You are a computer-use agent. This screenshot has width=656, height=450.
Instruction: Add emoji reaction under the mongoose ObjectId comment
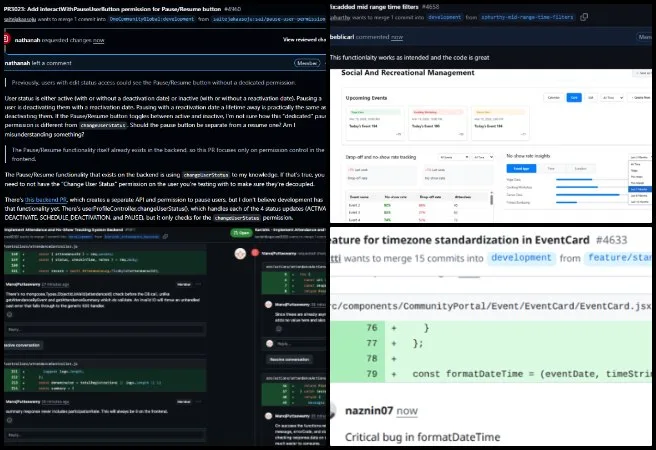tap(9, 314)
